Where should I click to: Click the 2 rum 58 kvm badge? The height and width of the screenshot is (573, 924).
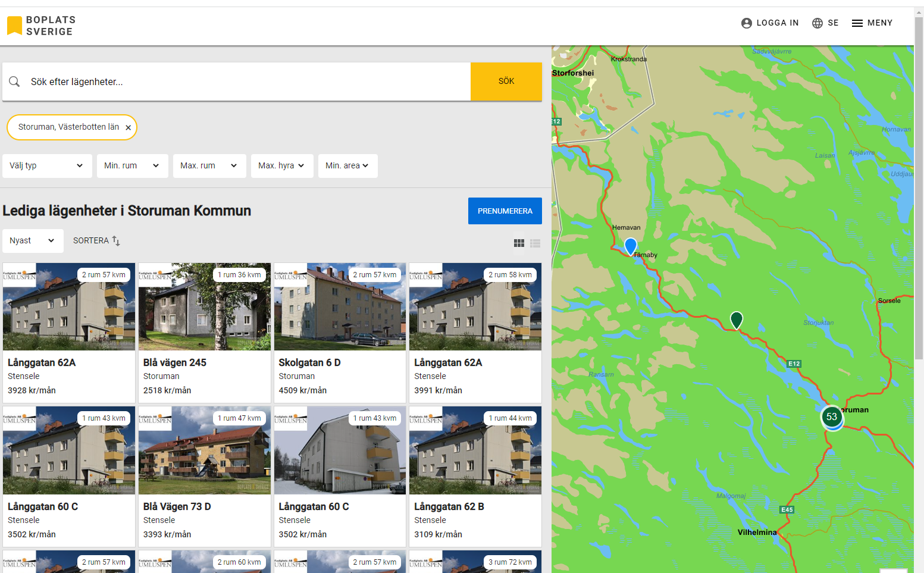pos(510,275)
